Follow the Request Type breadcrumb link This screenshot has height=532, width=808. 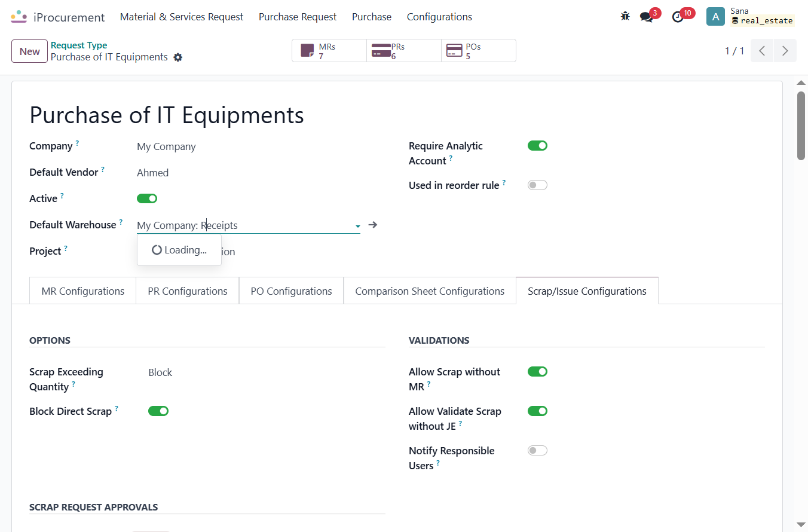click(79, 45)
